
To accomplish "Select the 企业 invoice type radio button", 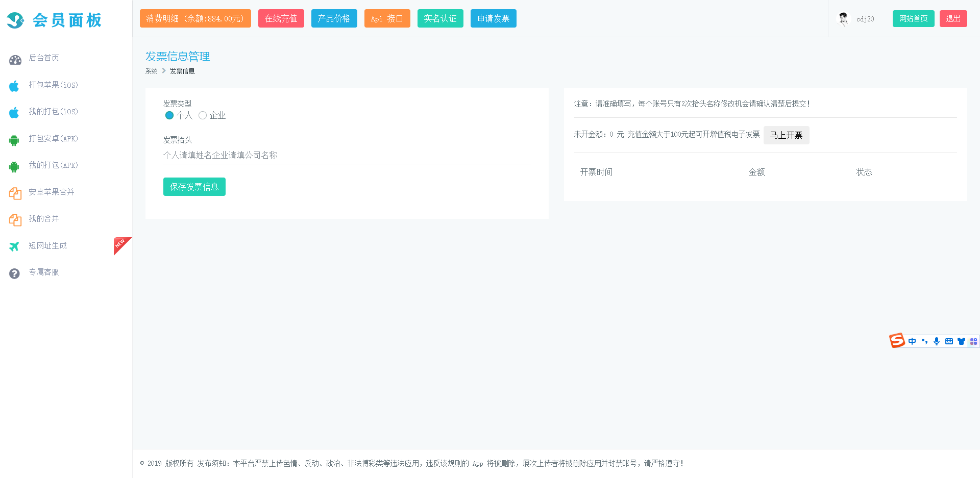I will coord(203,115).
